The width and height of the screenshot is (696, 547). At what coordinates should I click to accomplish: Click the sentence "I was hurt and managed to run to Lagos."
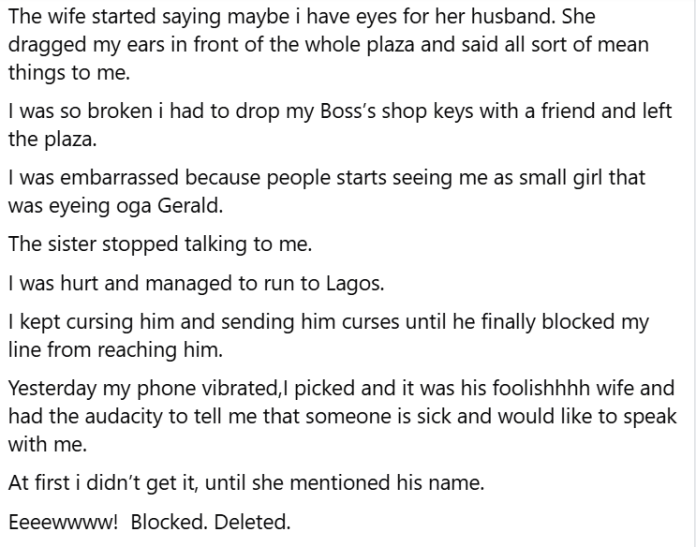pyautogui.click(x=196, y=283)
